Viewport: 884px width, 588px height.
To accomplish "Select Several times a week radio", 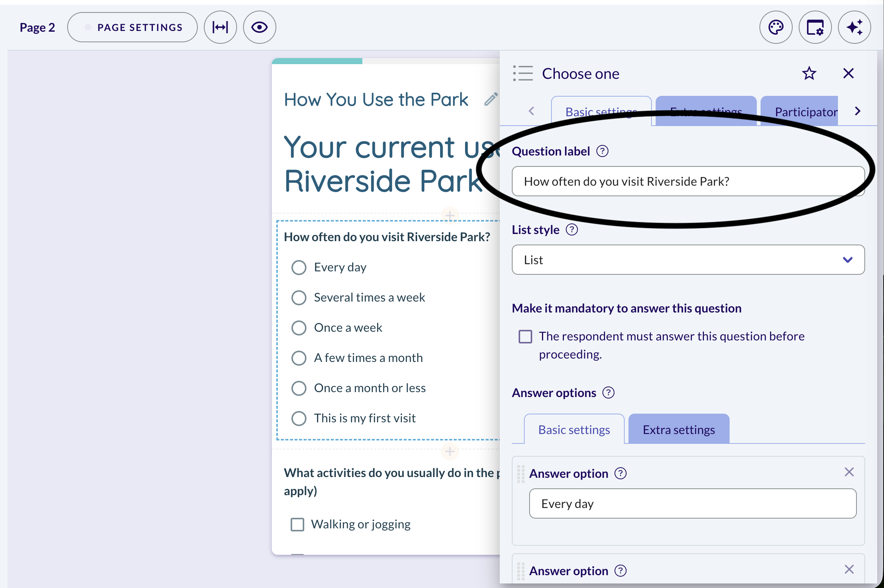I will click(299, 297).
